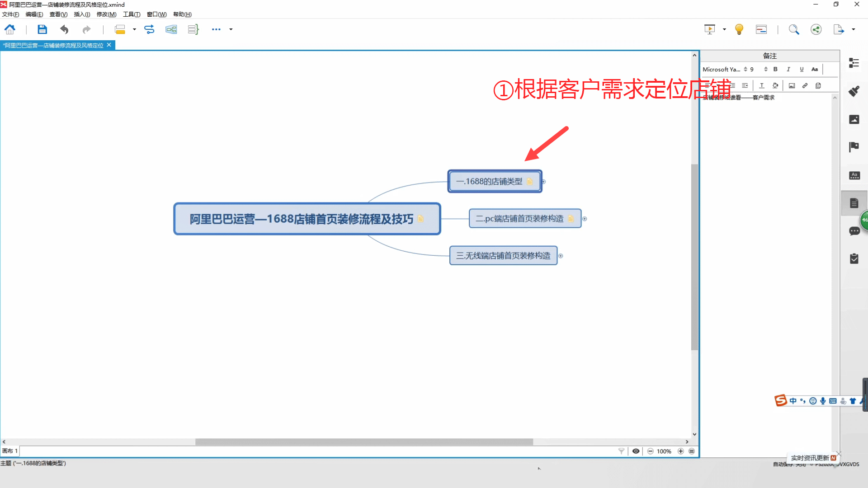868x488 pixels.
Task: Share the mind map with the share icon
Action: pos(816,30)
